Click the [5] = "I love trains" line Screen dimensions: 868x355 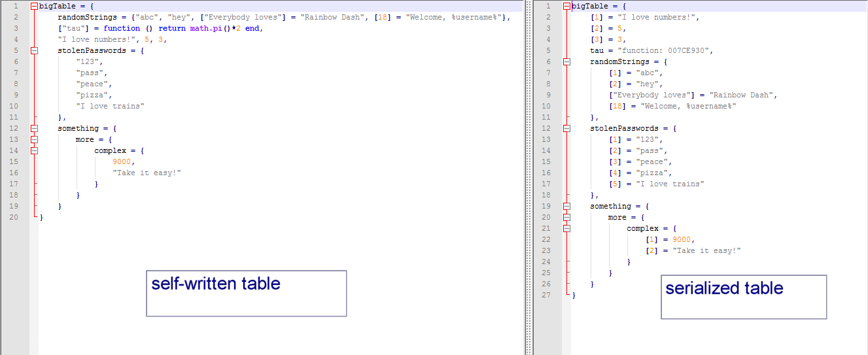(656, 184)
